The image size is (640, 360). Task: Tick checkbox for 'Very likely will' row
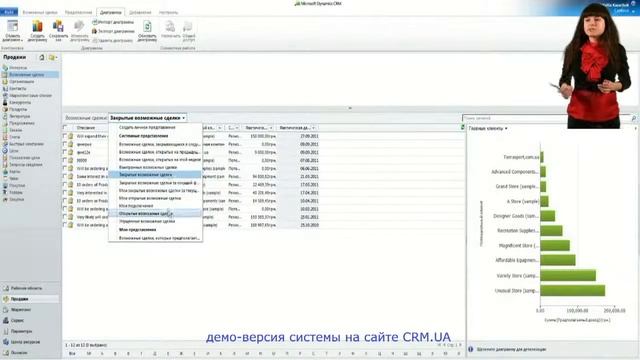(x=65, y=217)
